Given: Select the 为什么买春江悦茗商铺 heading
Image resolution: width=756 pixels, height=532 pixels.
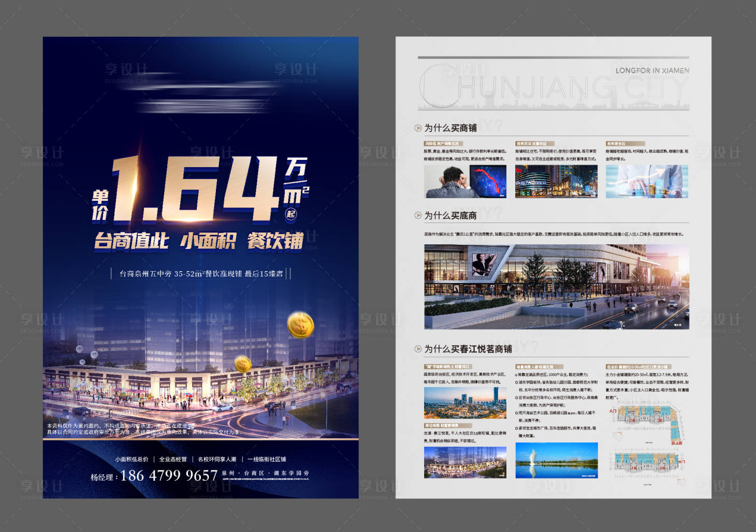Looking at the screenshot, I should pyautogui.click(x=468, y=349).
